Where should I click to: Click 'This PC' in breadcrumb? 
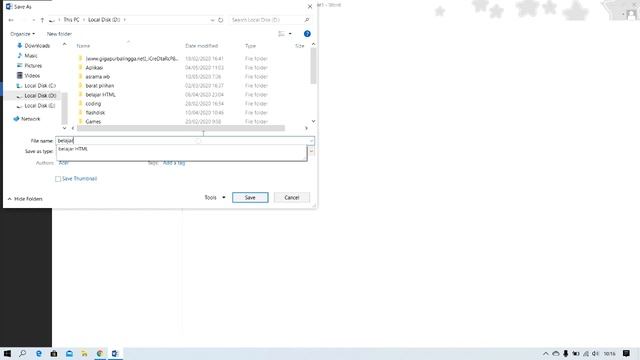pos(71,20)
